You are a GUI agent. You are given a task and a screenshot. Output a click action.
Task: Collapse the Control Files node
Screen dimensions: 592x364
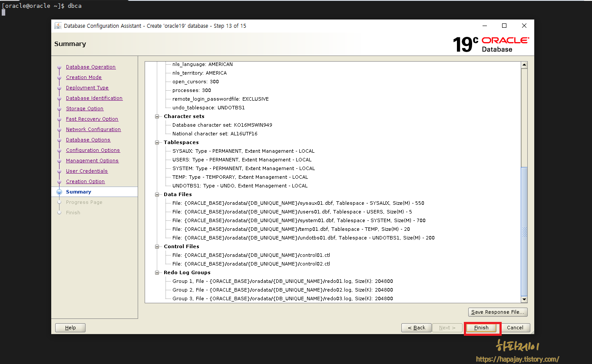coord(157,246)
